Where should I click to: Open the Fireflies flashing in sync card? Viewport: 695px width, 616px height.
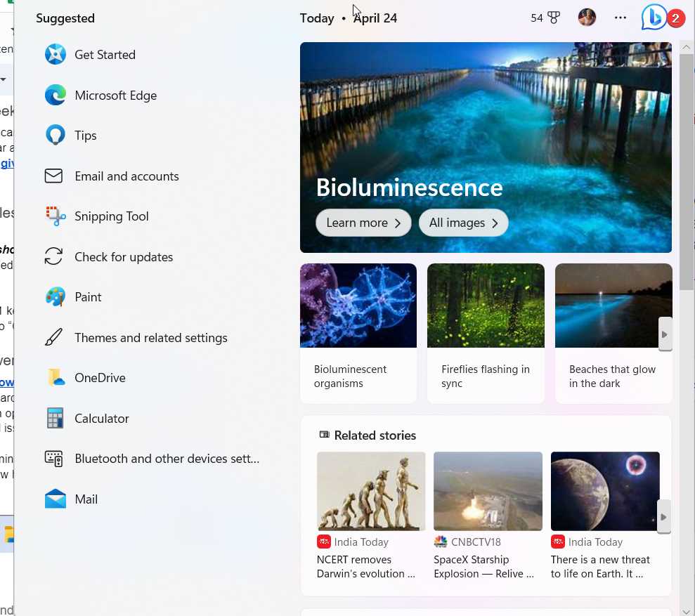[x=486, y=333]
